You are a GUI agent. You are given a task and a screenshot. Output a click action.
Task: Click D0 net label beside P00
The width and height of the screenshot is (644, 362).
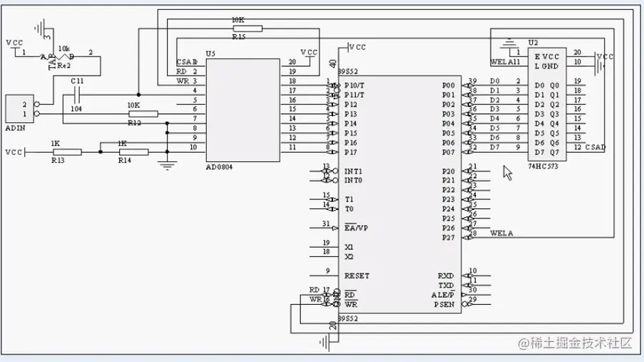(495, 81)
